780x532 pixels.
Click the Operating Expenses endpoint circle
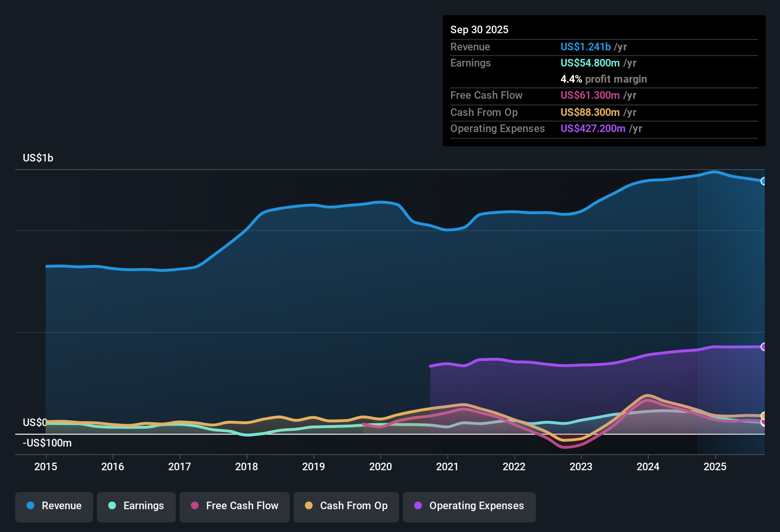point(763,347)
